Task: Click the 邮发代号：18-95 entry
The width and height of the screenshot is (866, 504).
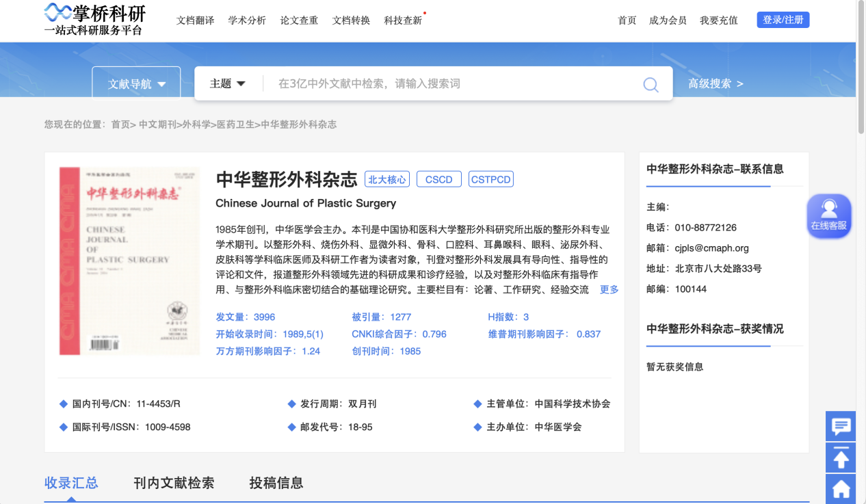Action: pos(330,427)
